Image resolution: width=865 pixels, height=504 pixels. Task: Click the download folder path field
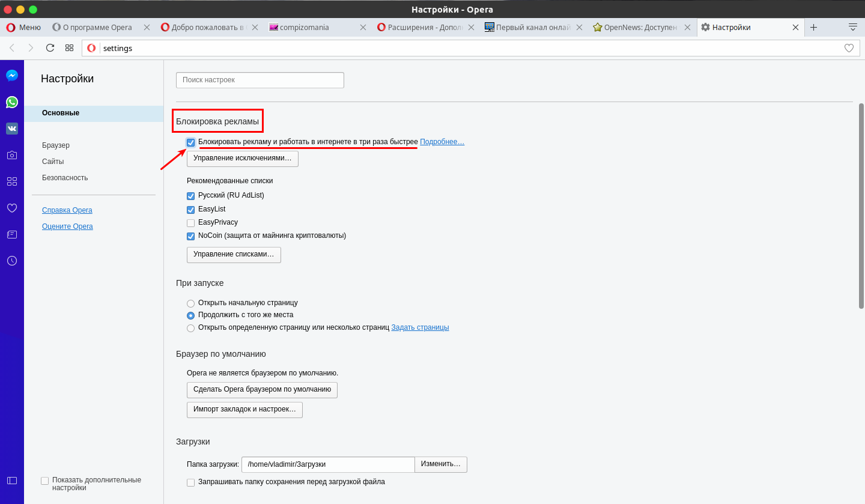tap(328, 464)
